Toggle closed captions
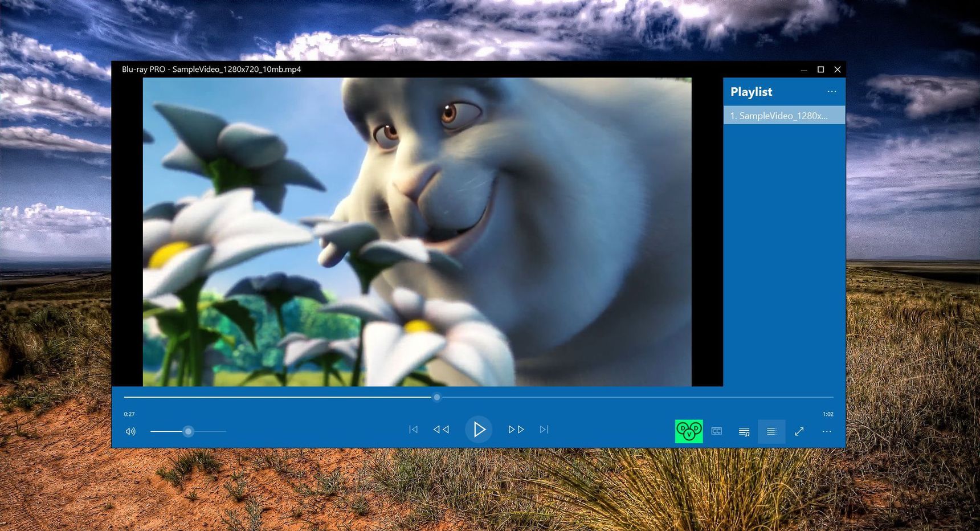 (x=717, y=431)
